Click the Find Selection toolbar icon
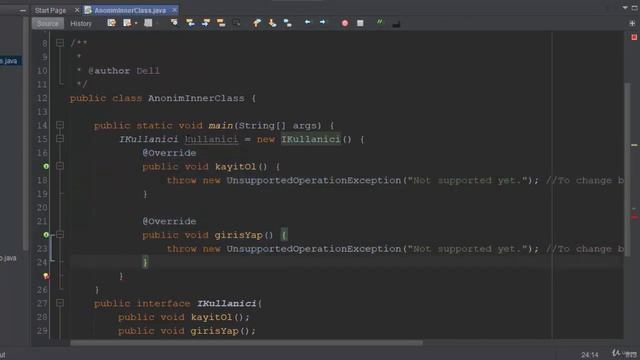The width and height of the screenshot is (640, 360). [174, 23]
